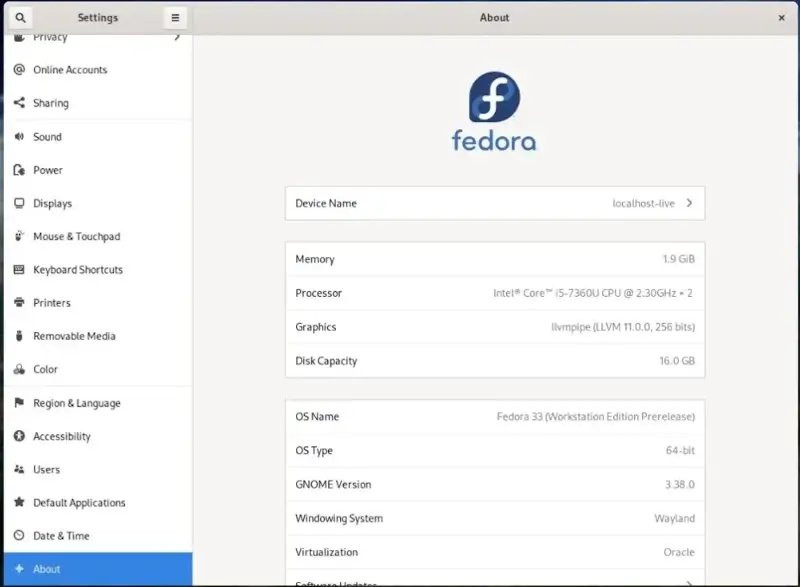Expand the Device Name chevron arrow
Image resolution: width=800 pixels, height=587 pixels.
pyautogui.click(x=689, y=203)
